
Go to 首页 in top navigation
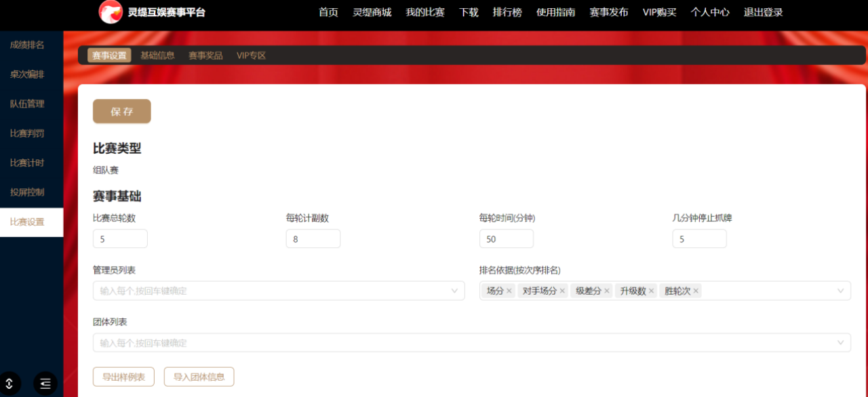(x=328, y=12)
